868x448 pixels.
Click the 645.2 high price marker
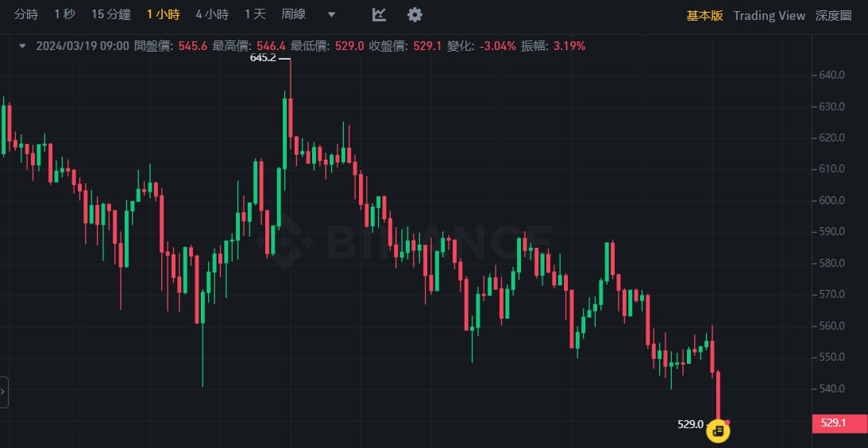(264, 58)
